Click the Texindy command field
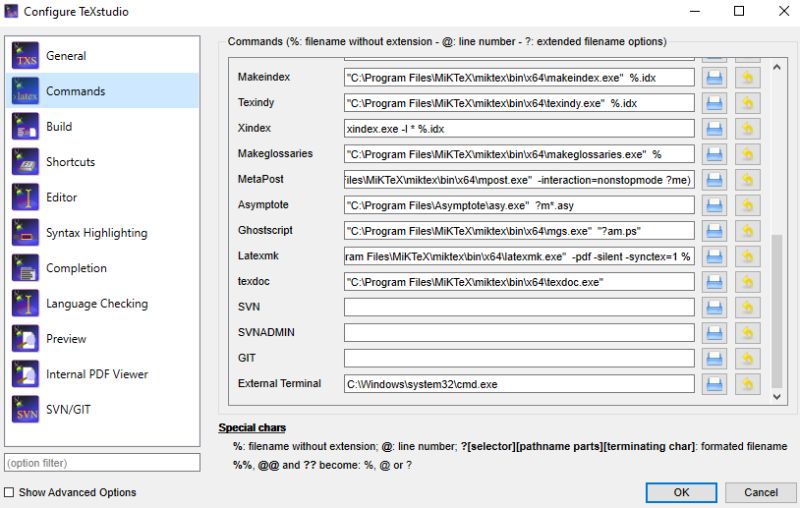 coord(519,103)
